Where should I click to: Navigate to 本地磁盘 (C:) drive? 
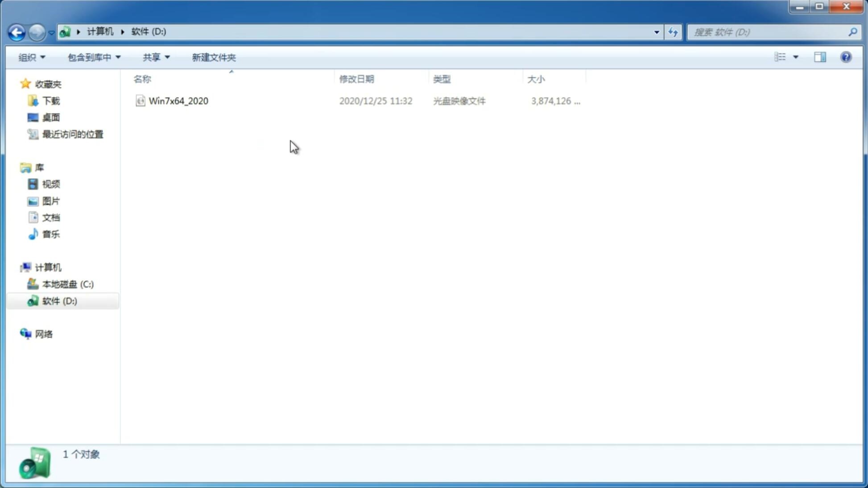[67, 284]
